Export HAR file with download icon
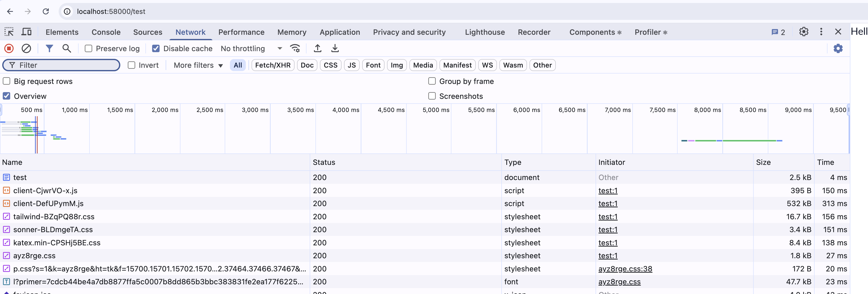868x294 pixels. [335, 48]
